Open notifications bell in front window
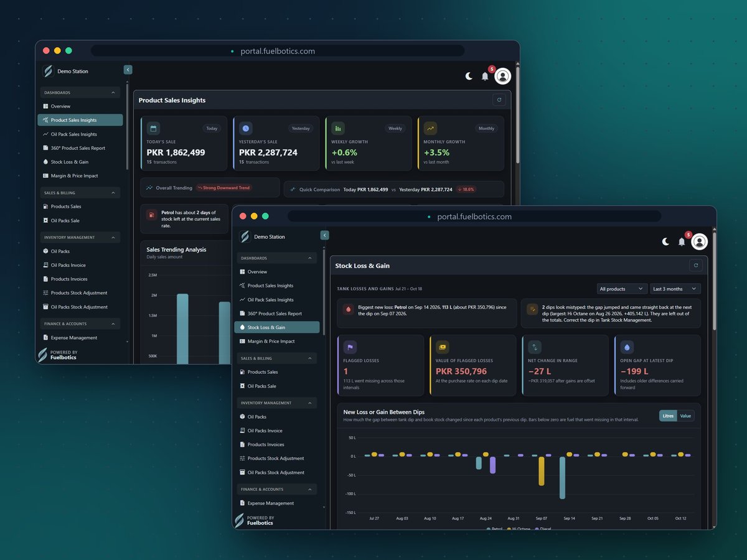The image size is (747, 560). 682,241
